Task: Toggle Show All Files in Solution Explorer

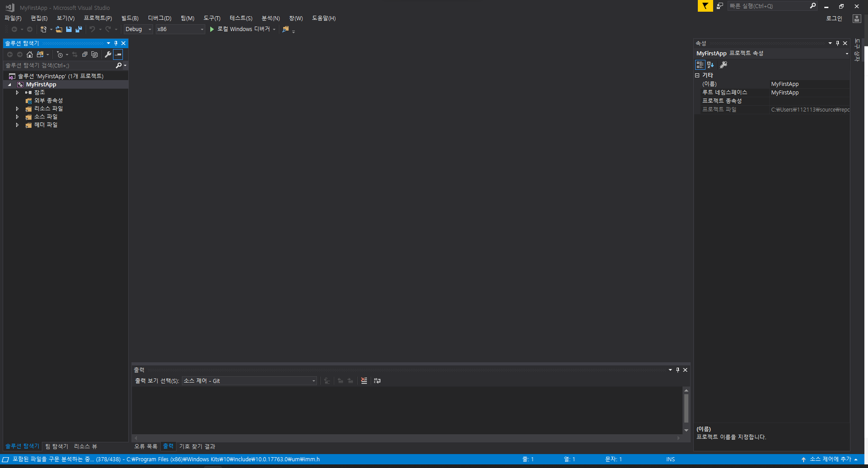Action: coord(95,54)
